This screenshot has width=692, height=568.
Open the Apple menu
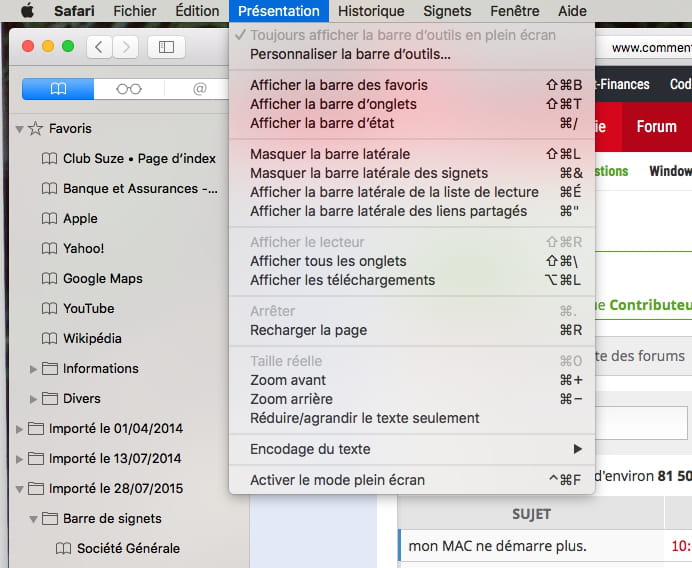(27, 11)
